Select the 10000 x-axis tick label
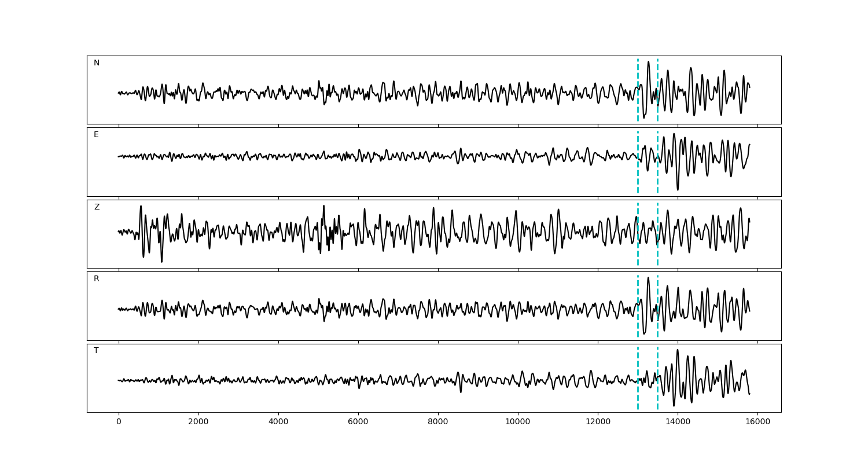 coord(518,422)
